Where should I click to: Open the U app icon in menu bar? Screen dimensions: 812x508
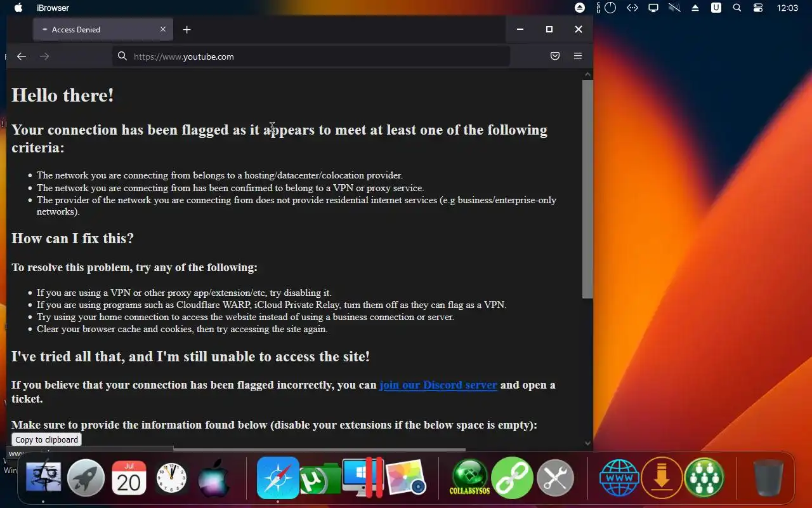click(x=716, y=8)
